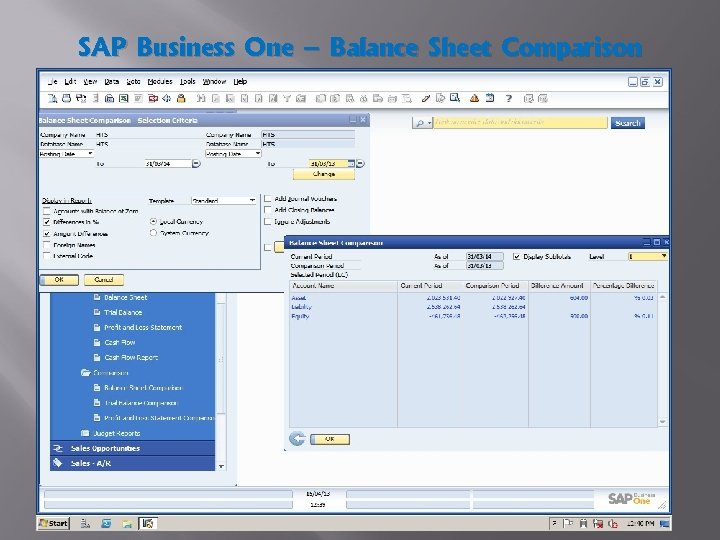This screenshot has height=540, width=720.
Task: Open the View menu
Action: coord(90,81)
